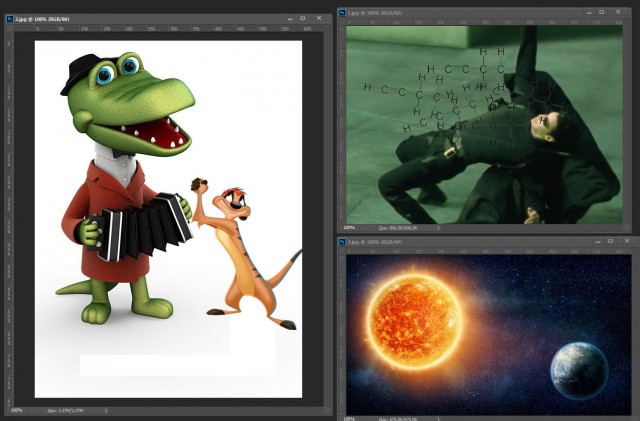This screenshot has width=640, height=421.
Task: Click the 100% zoom field in 2.jpg window
Action: tap(17, 410)
